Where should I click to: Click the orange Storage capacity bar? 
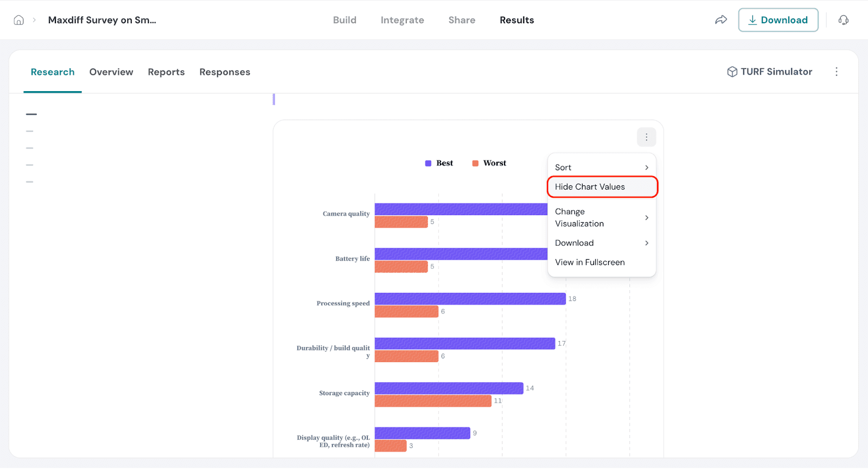(433, 401)
